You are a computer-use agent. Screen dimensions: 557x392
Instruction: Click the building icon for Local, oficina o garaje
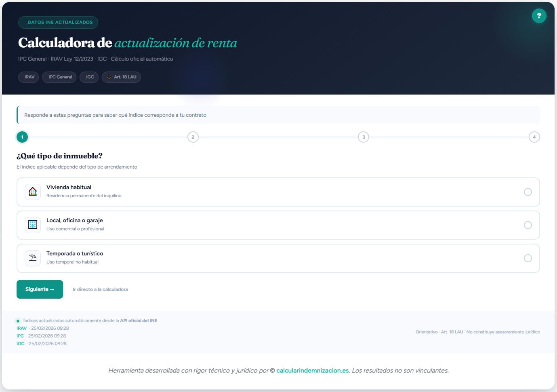(33, 225)
